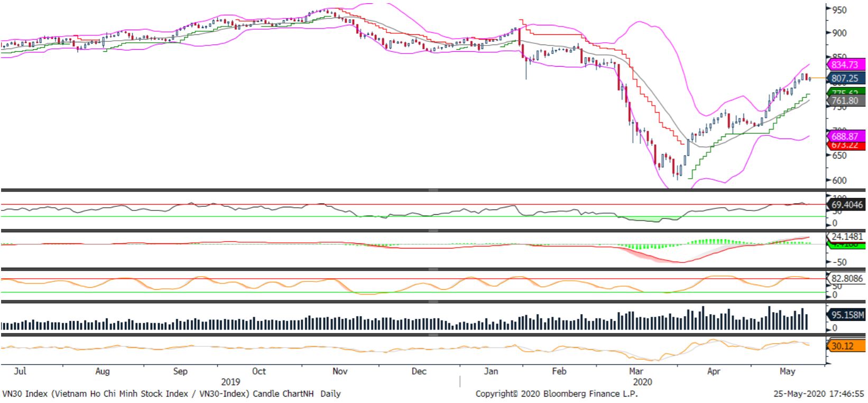Click the Apr month label
Image resolution: width=868 pixels, height=403 pixels.
[714, 371]
